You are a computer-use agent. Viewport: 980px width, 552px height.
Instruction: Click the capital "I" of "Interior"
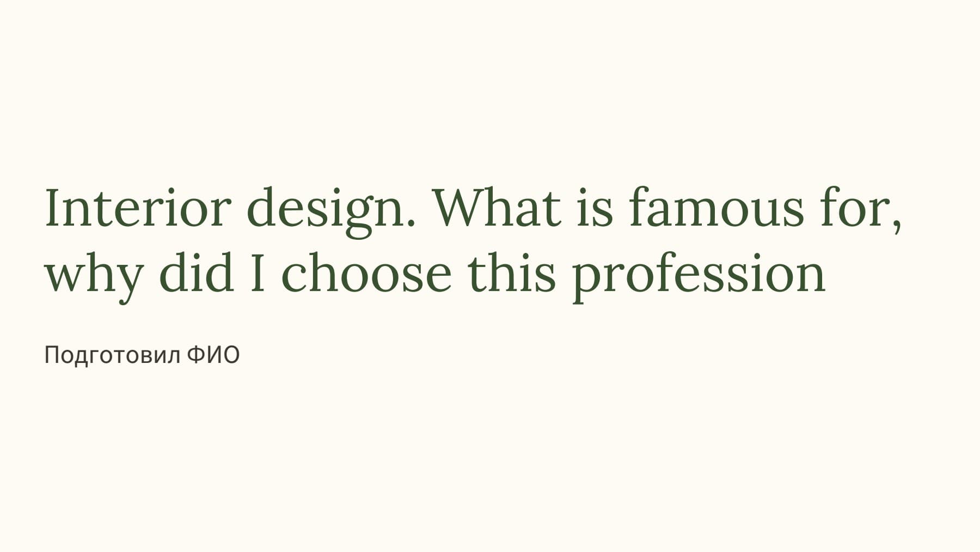pyautogui.click(x=52, y=208)
